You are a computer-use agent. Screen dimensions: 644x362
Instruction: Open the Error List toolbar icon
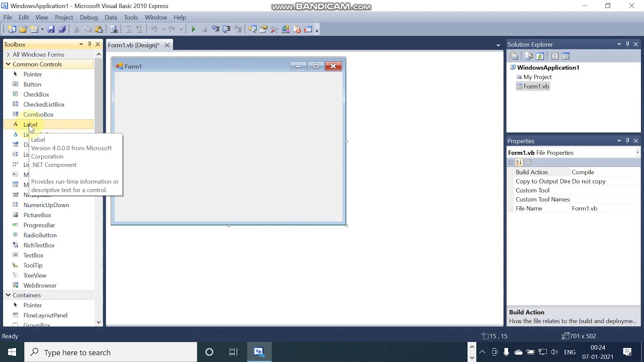click(x=297, y=30)
